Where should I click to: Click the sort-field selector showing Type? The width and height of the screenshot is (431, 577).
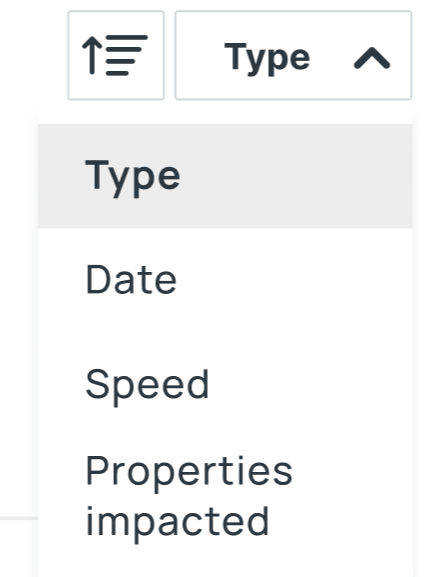tap(293, 55)
